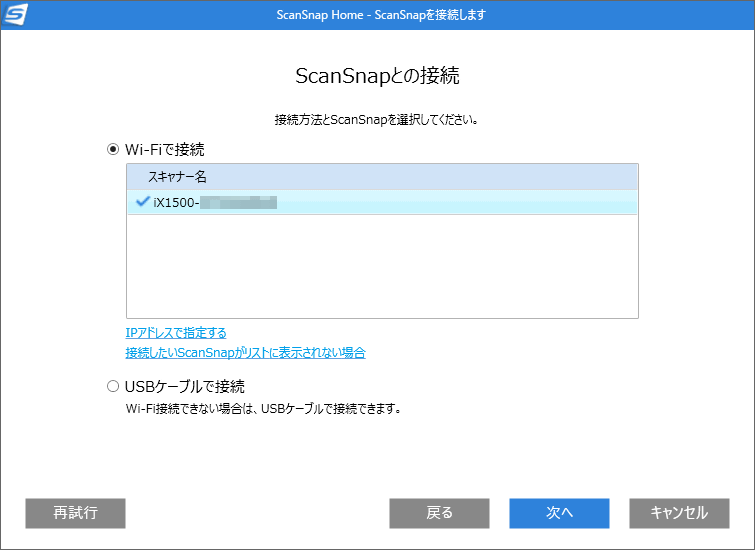Select the USBケーブルで接続 radio button
The width and height of the screenshot is (755, 550).
point(113,386)
